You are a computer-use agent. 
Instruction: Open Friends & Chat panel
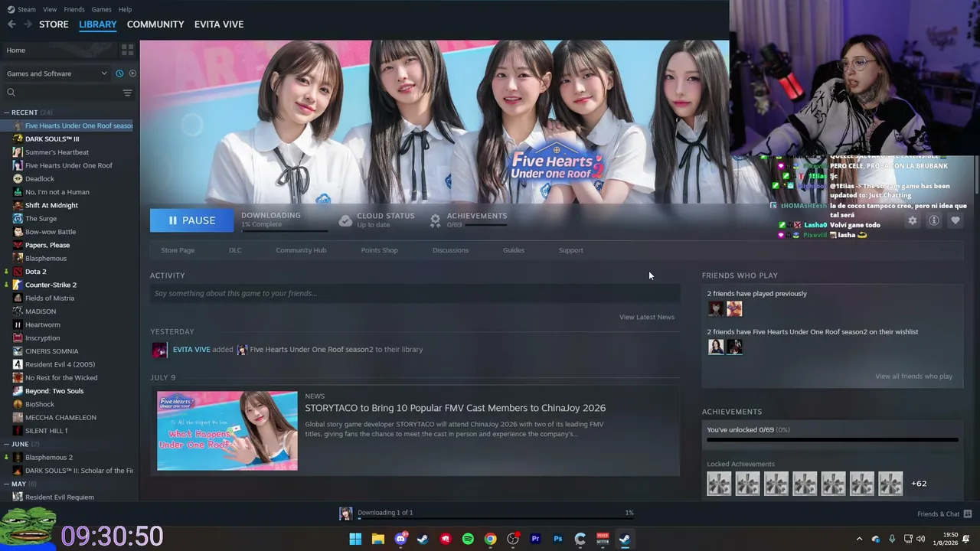944,514
